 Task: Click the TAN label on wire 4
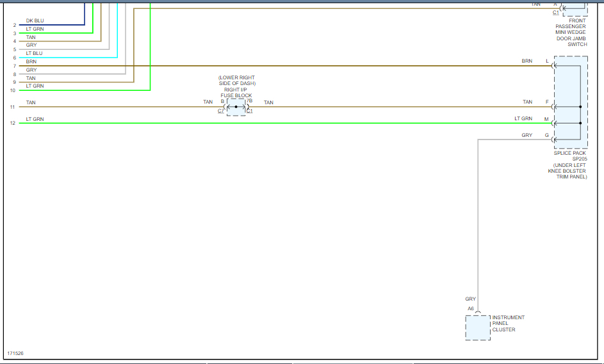point(31,37)
